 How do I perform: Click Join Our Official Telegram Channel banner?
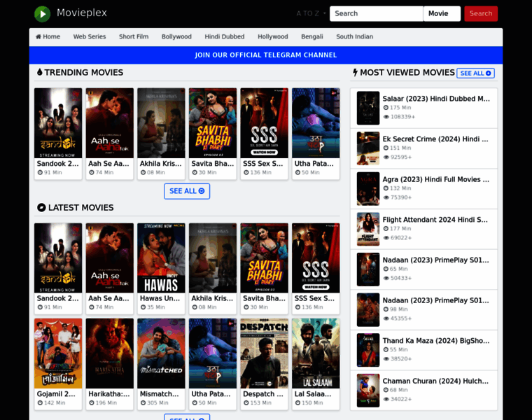click(266, 55)
